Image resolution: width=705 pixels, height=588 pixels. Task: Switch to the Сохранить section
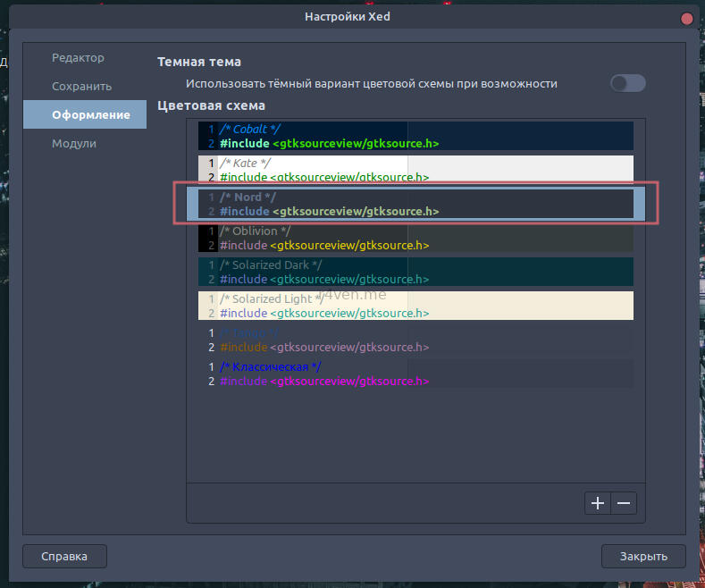pyautogui.click(x=81, y=87)
